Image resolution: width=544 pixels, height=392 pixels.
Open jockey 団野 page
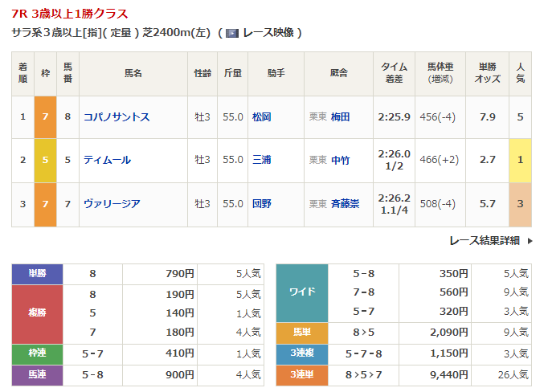[x=261, y=203]
